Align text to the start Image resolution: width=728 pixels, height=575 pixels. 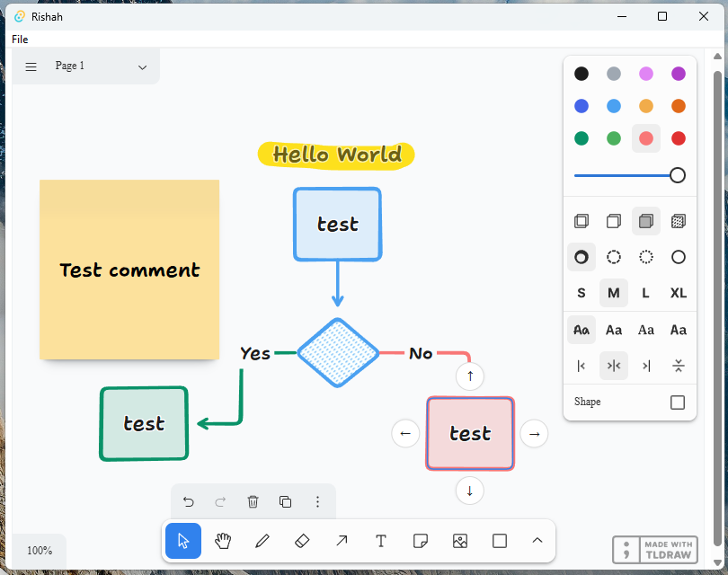pos(582,366)
